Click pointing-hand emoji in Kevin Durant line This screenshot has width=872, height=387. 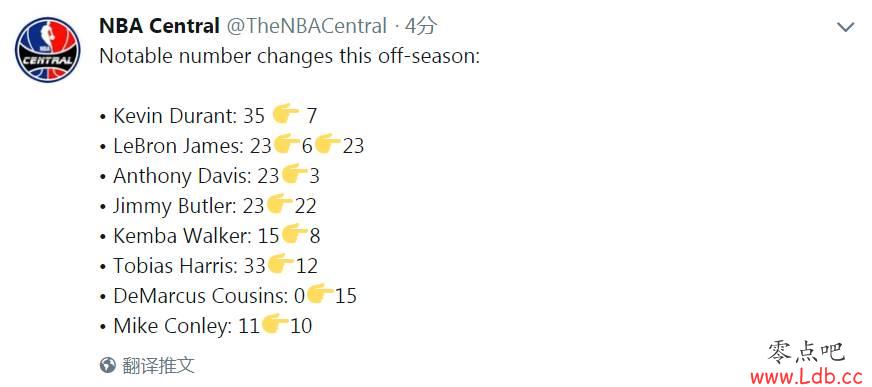pos(286,114)
